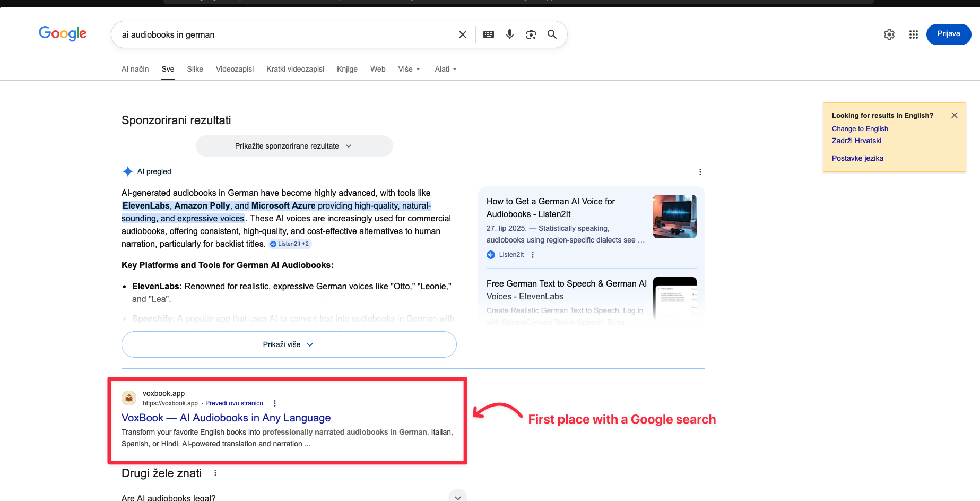Start voice search with microphone icon

510,34
